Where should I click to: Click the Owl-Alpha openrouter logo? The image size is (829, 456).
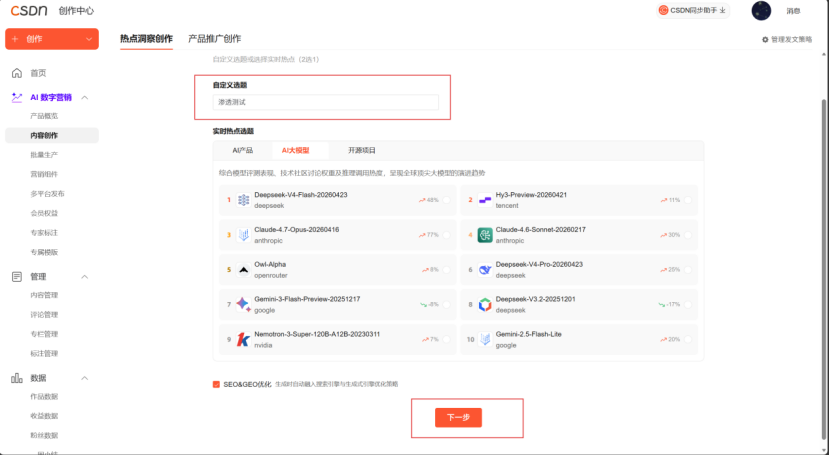(243, 270)
